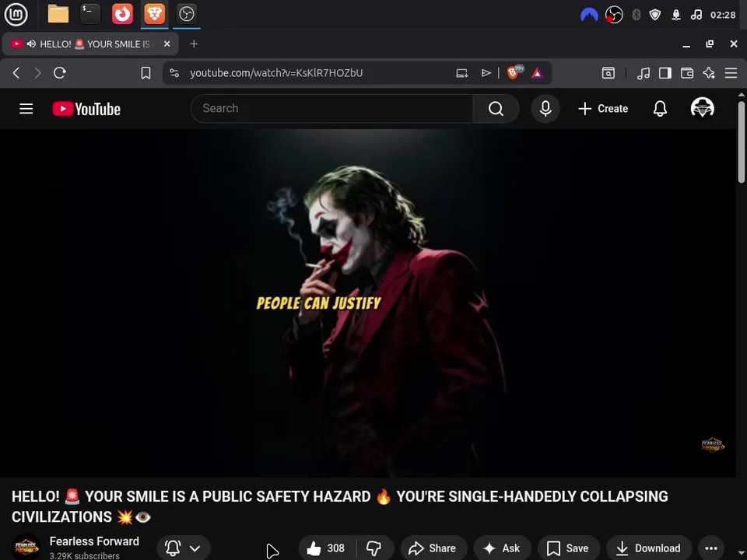The height and width of the screenshot is (560, 747).
Task: Open the Terminal from the panel
Action: pos(90,14)
